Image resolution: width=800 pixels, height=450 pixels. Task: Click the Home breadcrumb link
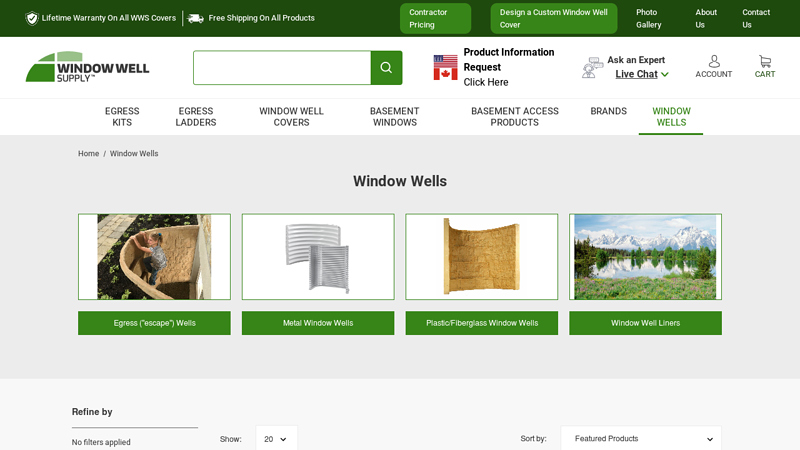(88, 154)
